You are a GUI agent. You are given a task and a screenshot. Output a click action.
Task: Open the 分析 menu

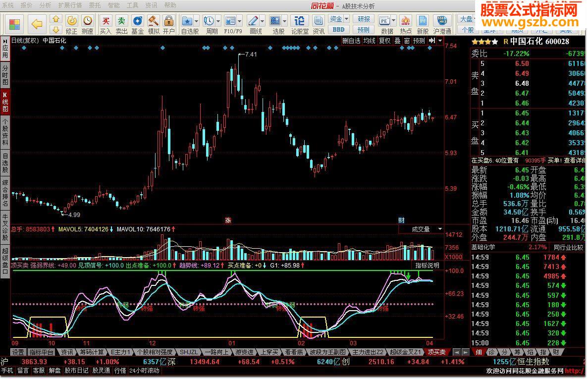45,5
